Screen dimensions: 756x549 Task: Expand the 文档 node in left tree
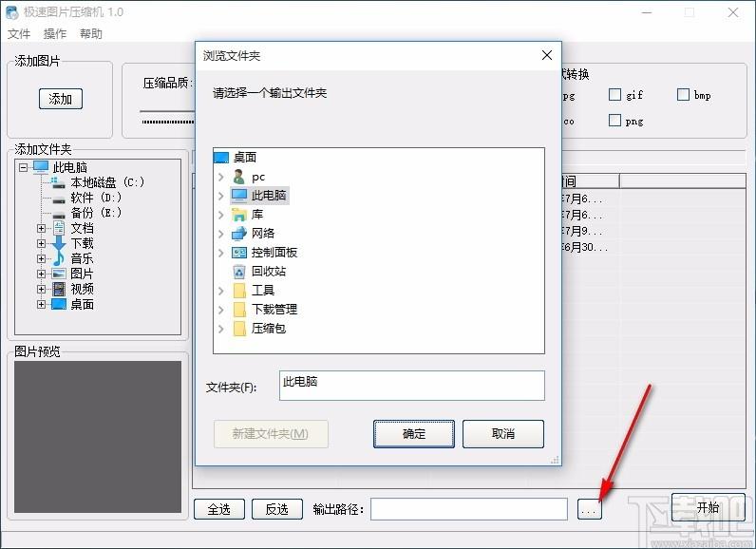point(42,229)
